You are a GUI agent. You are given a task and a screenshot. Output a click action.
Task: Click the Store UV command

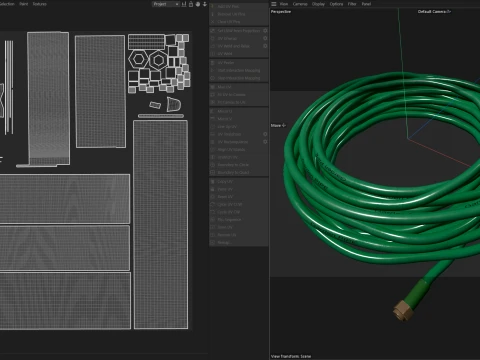(239, 227)
